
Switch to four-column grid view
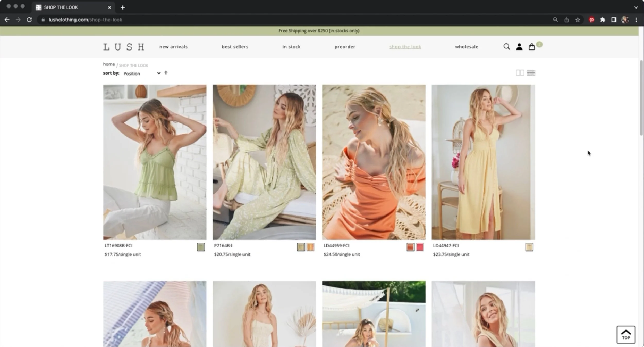pyautogui.click(x=531, y=73)
